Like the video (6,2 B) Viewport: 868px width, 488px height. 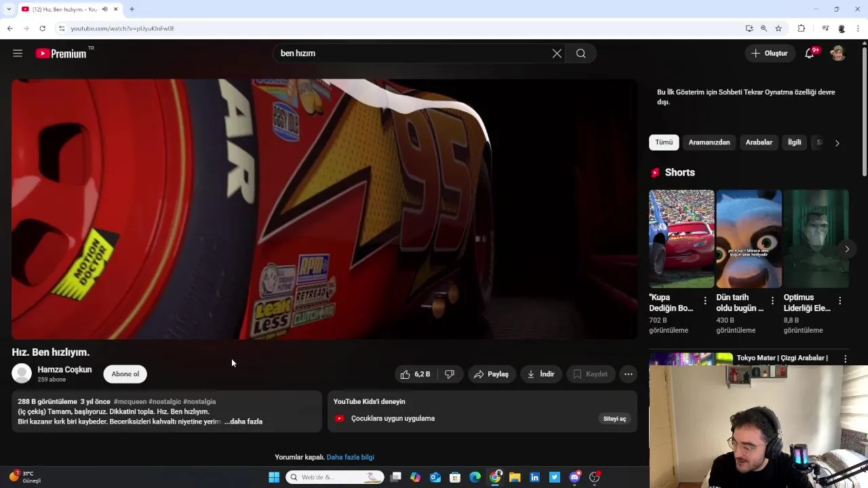(415, 374)
